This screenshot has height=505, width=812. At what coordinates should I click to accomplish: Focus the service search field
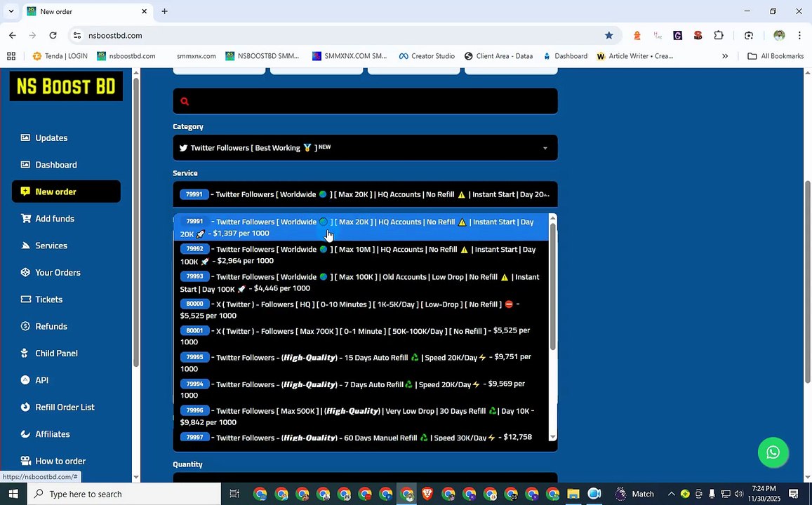pos(365,101)
